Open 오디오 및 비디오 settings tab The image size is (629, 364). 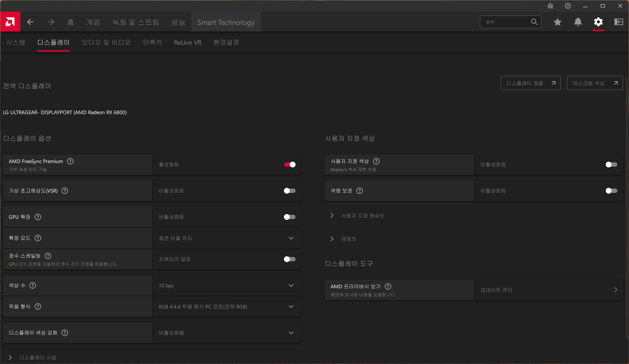point(106,43)
